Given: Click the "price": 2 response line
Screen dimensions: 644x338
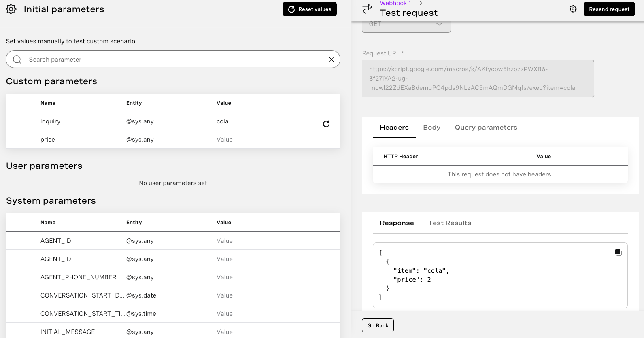Looking at the screenshot, I should tap(412, 280).
